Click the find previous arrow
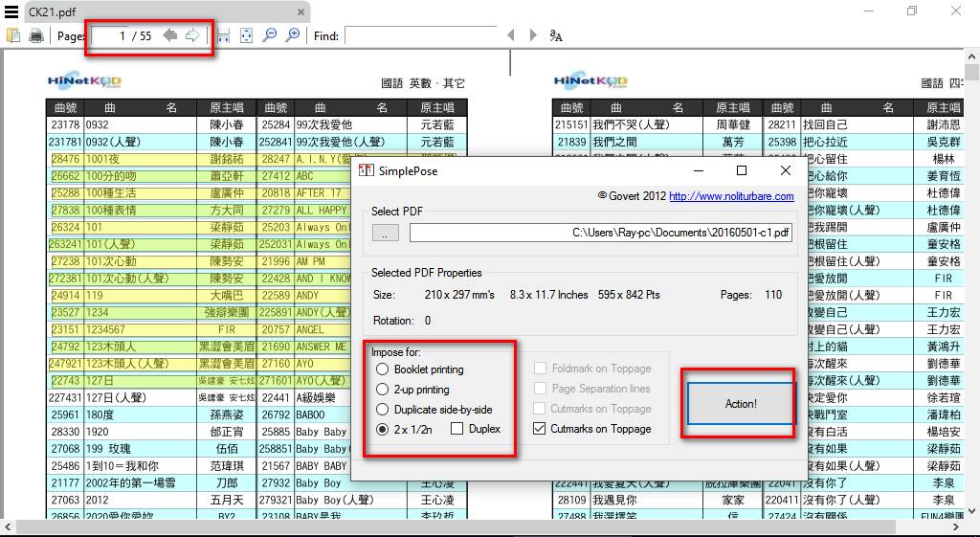 pos(511,35)
